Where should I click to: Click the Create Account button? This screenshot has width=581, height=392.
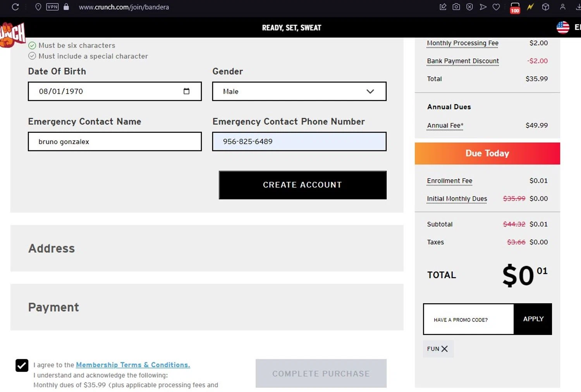(x=303, y=185)
